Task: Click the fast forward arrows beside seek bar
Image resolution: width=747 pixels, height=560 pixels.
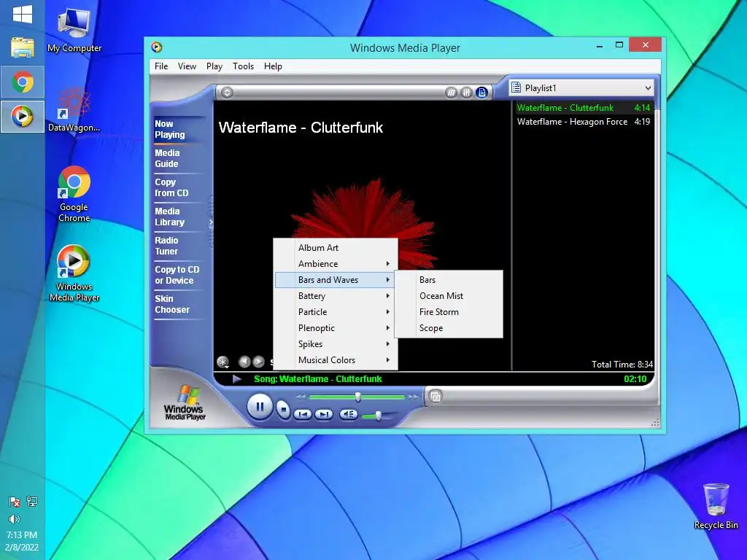Action: click(x=413, y=396)
